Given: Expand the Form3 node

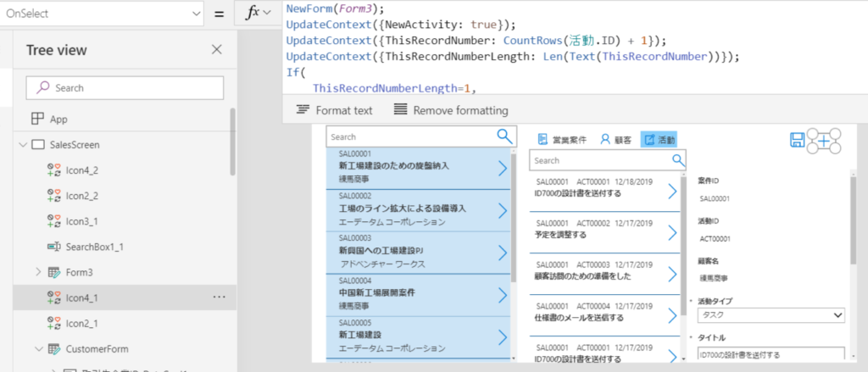Looking at the screenshot, I should click(38, 272).
